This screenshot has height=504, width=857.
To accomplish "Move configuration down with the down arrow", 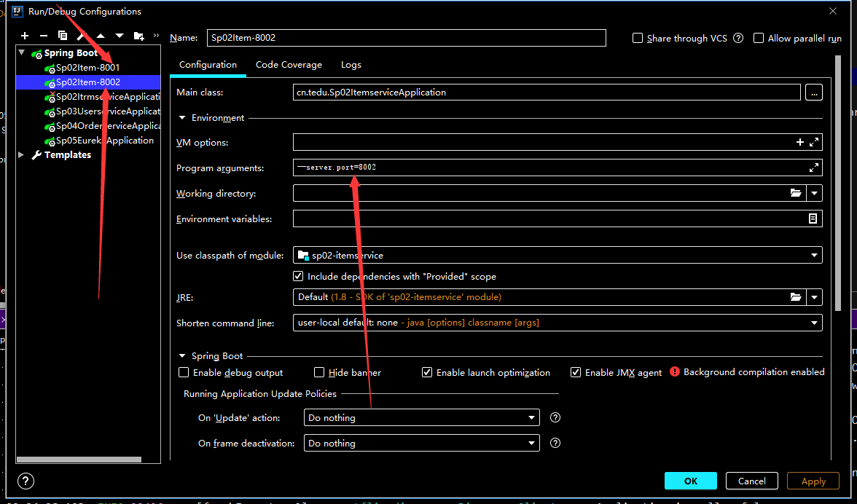I will click(x=120, y=36).
